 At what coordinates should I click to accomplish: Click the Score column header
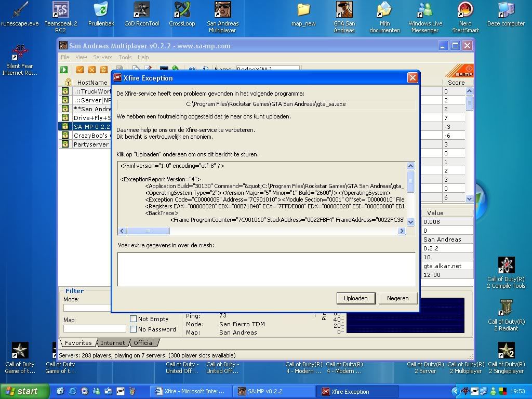click(456, 83)
